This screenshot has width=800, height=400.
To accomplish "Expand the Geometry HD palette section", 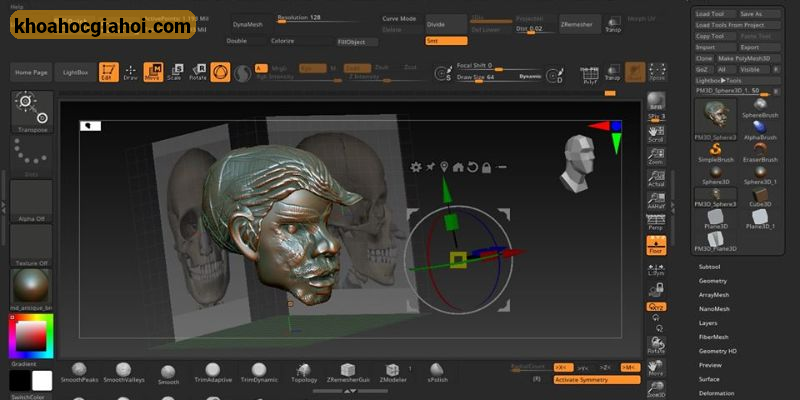I will point(717,351).
